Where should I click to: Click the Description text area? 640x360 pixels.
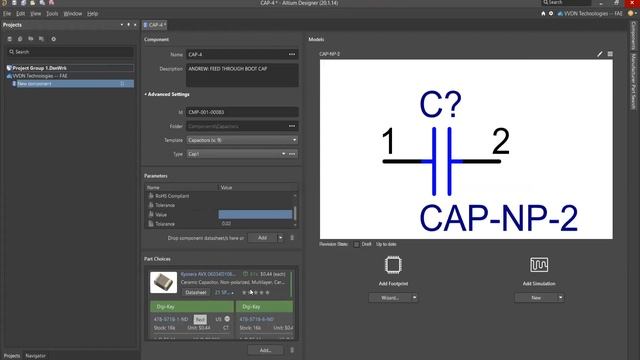242,75
